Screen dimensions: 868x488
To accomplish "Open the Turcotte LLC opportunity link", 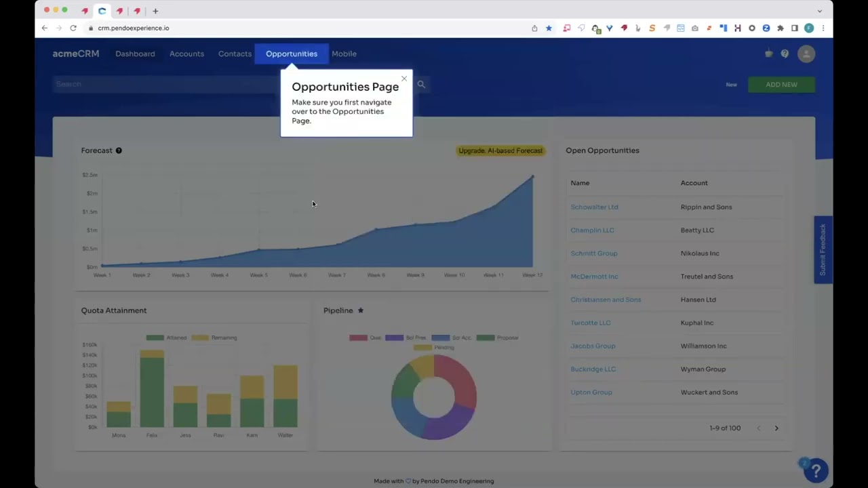I will coord(590,323).
